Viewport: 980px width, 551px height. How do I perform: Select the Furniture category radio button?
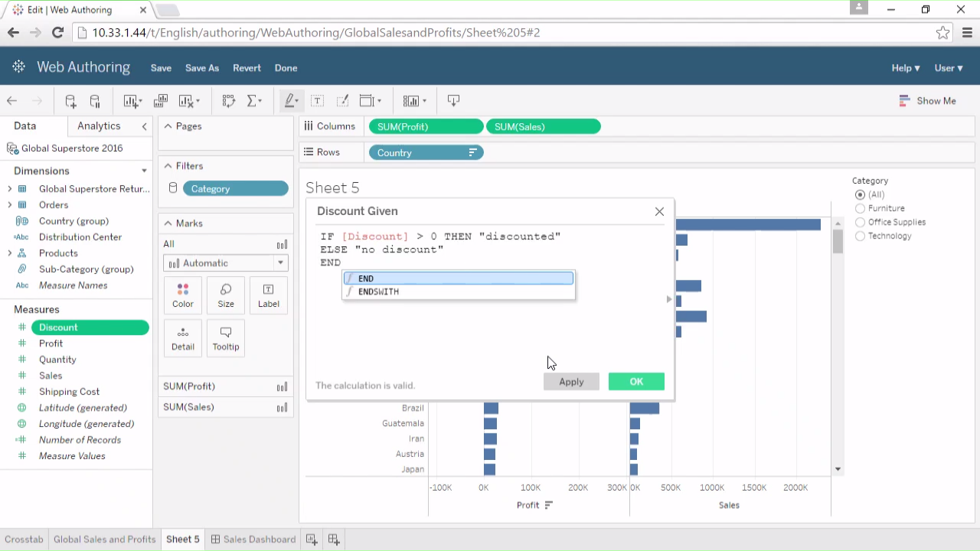coord(861,208)
